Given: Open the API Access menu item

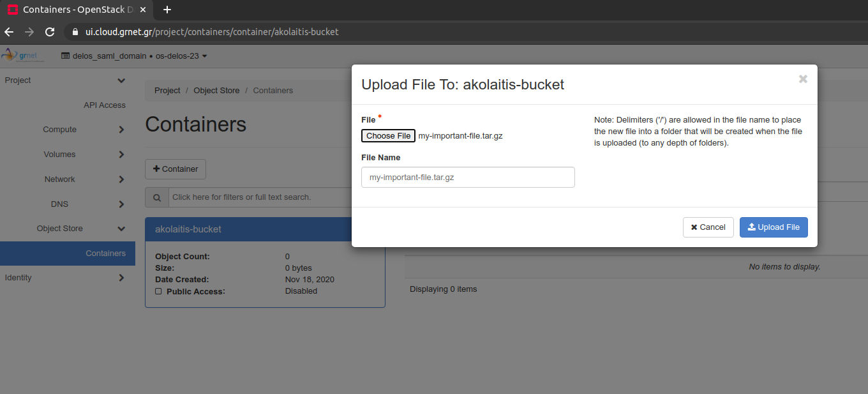Looking at the screenshot, I should click(105, 105).
